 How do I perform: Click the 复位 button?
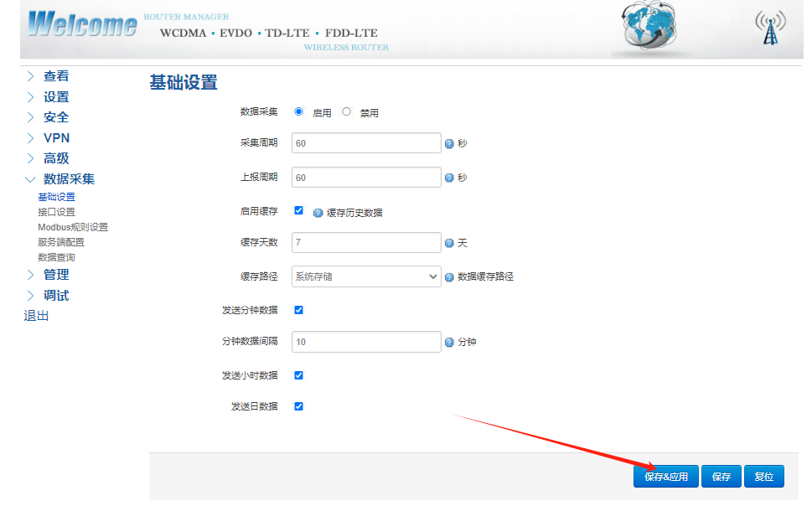(764, 477)
